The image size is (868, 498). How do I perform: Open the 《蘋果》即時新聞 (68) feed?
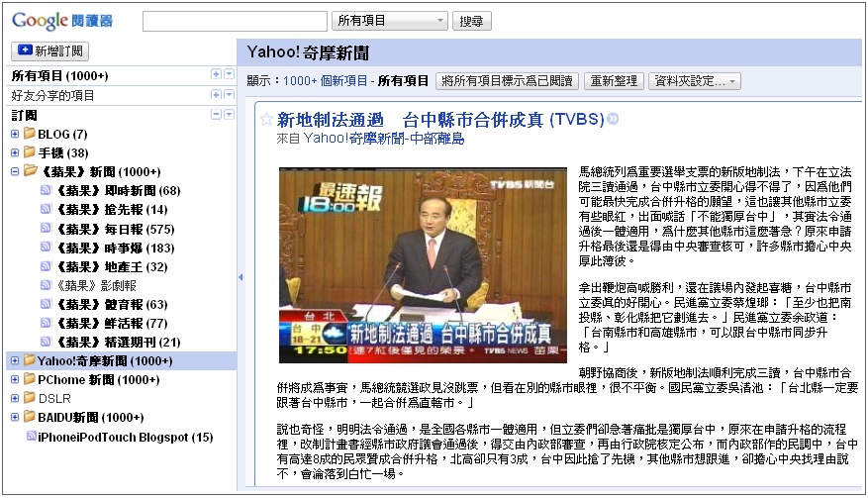(119, 190)
